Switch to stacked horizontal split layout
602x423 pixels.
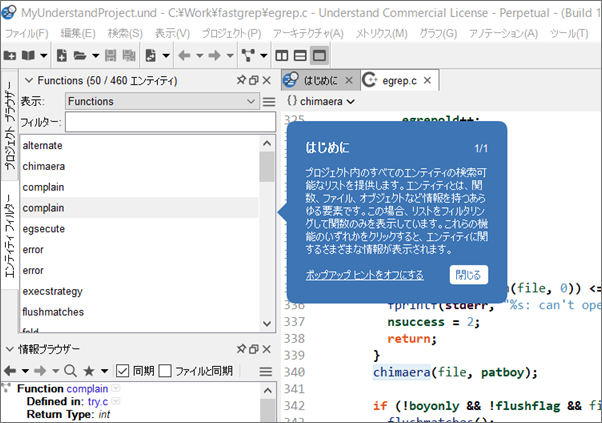click(x=300, y=56)
